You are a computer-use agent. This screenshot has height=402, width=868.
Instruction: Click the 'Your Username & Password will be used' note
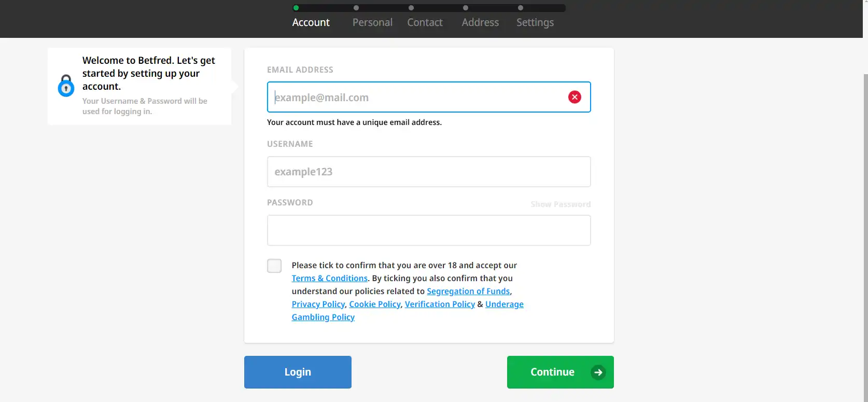click(x=145, y=106)
